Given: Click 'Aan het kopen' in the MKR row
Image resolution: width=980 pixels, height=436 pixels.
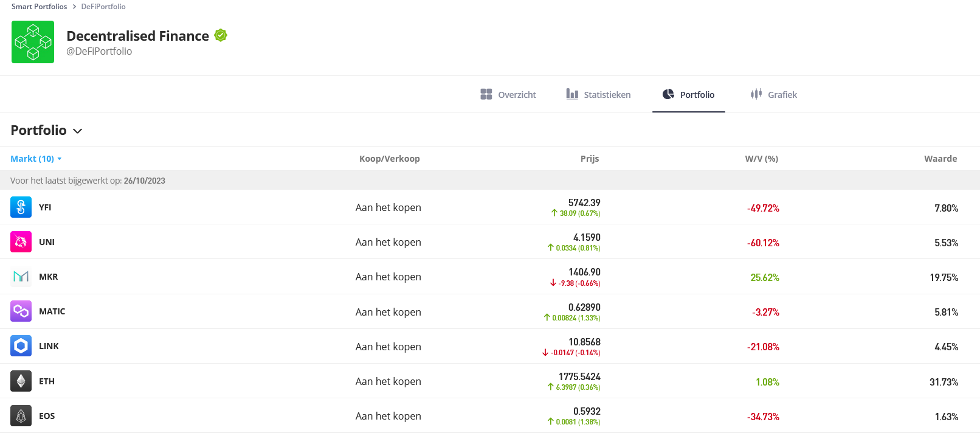Looking at the screenshot, I should (x=388, y=277).
